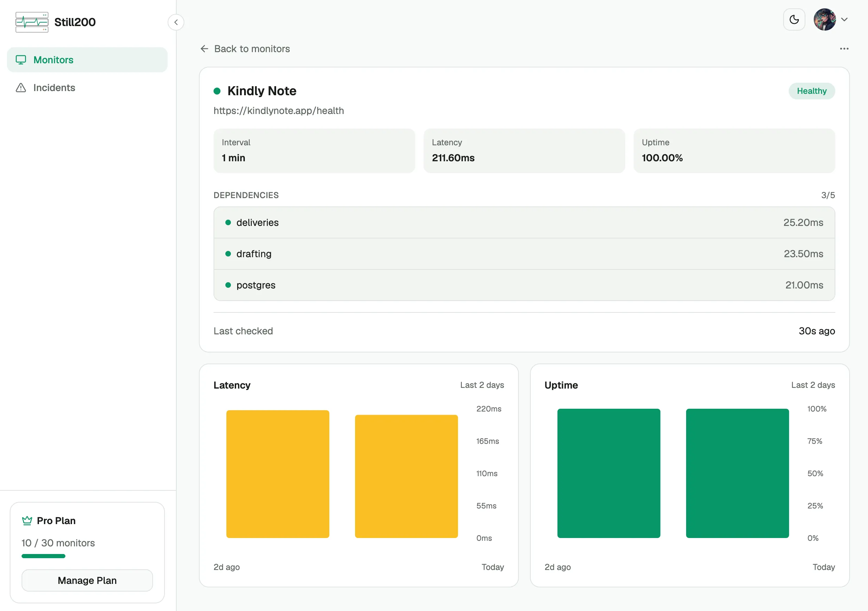This screenshot has height=611, width=868.
Task: Open the Incidents section
Action: pyautogui.click(x=87, y=88)
